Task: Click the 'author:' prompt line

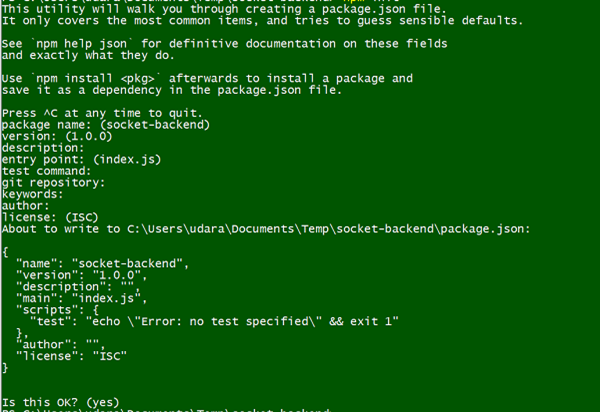Action: 26,206
